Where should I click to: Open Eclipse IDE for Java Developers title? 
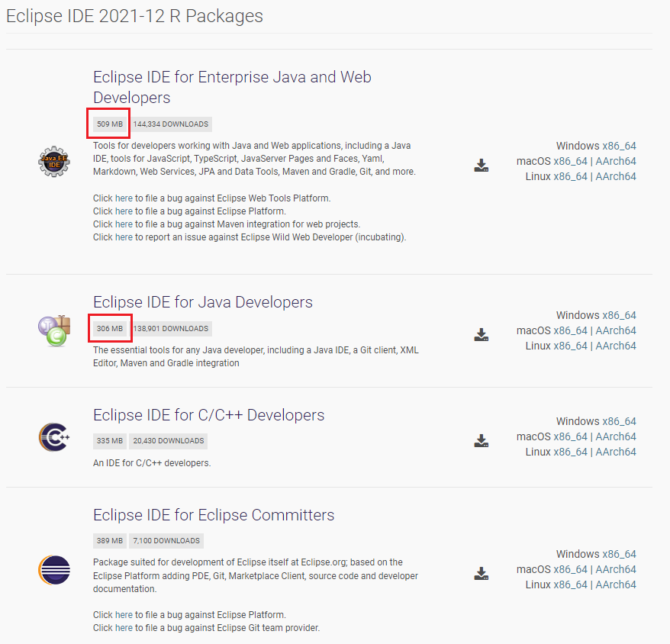coord(203,301)
